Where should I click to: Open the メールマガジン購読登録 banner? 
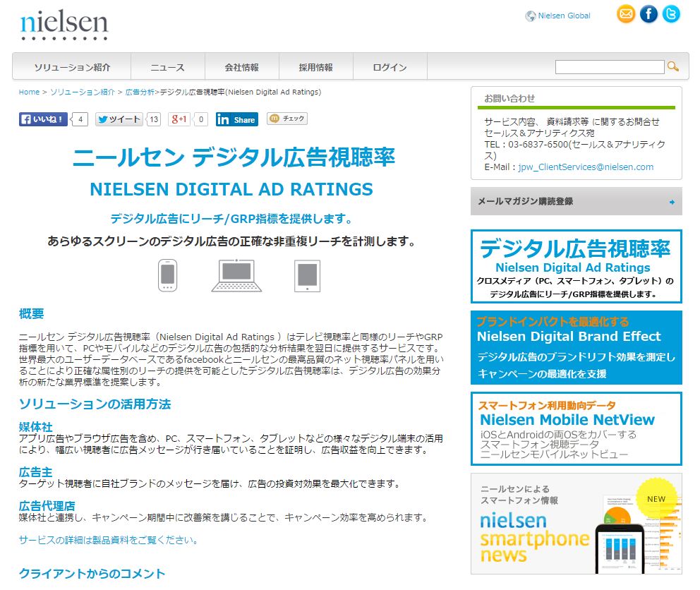coord(577,201)
